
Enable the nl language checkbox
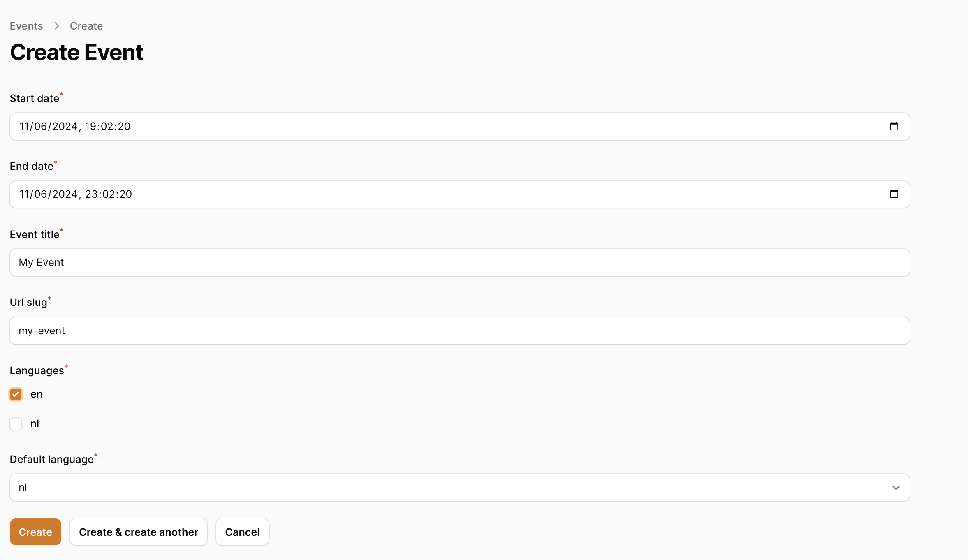[x=16, y=424]
